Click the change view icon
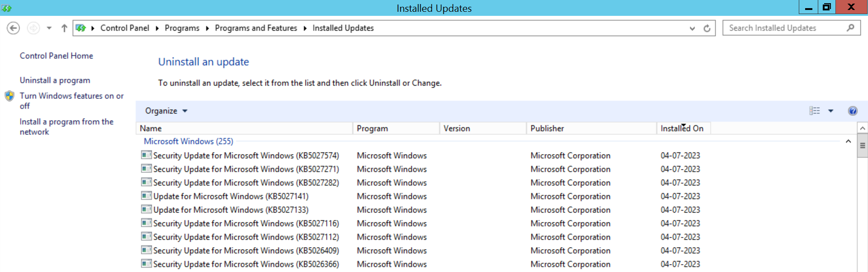868x272 pixels. point(814,111)
